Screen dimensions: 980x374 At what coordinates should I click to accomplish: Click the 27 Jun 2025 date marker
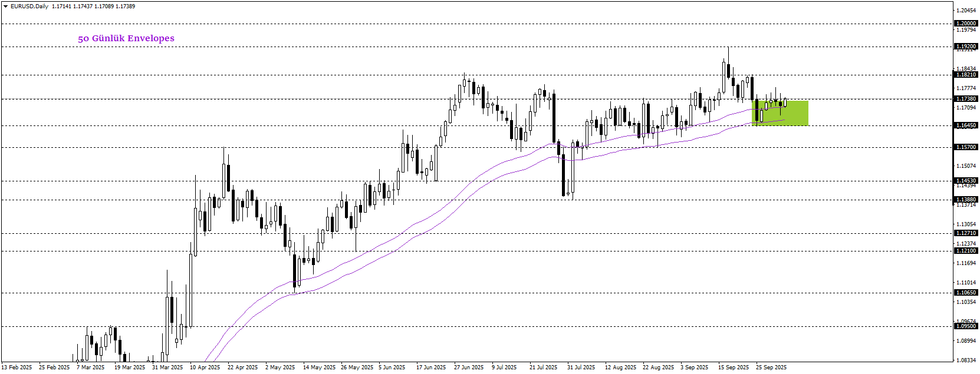click(468, 368)
